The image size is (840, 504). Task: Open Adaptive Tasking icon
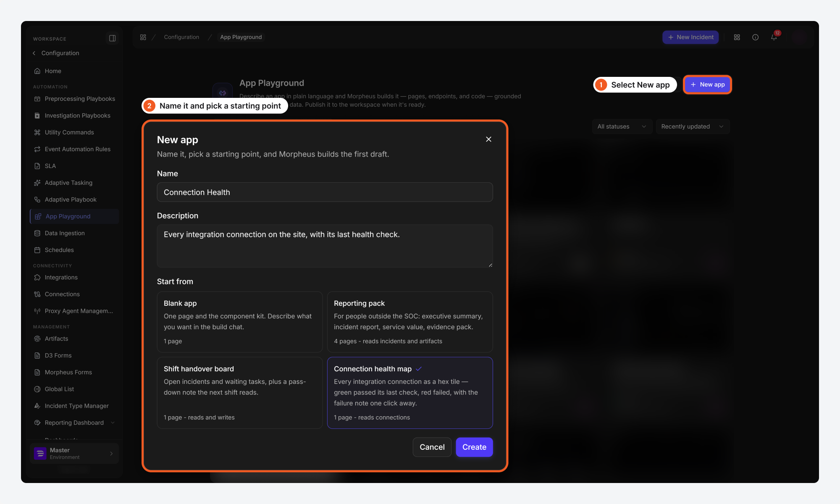37,183
